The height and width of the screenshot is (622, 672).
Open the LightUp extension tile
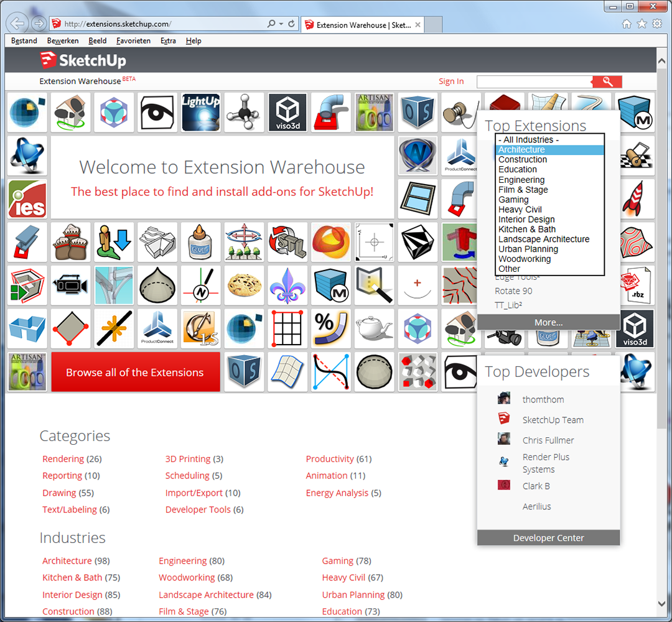200,112
